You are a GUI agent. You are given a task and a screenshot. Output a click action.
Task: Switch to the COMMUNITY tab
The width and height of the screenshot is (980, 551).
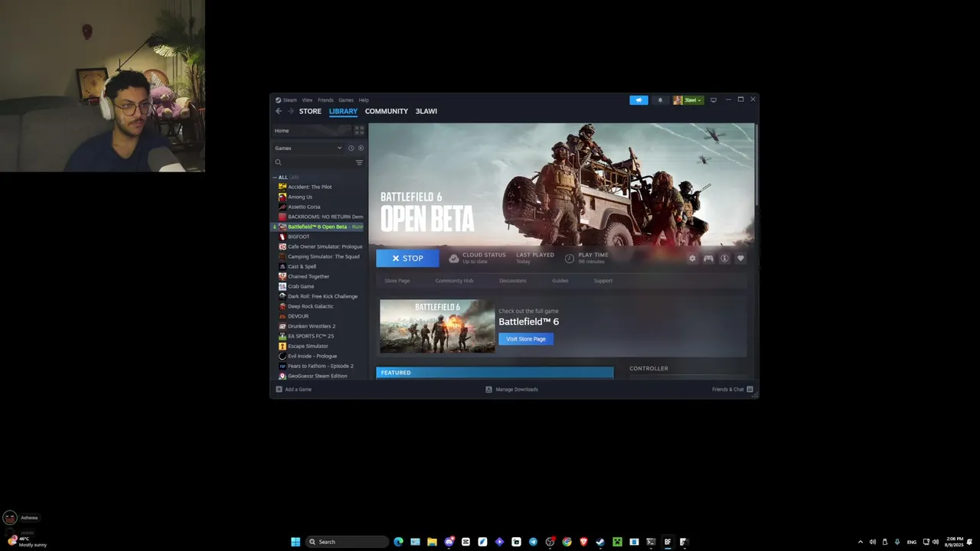[x=387, y=112]
